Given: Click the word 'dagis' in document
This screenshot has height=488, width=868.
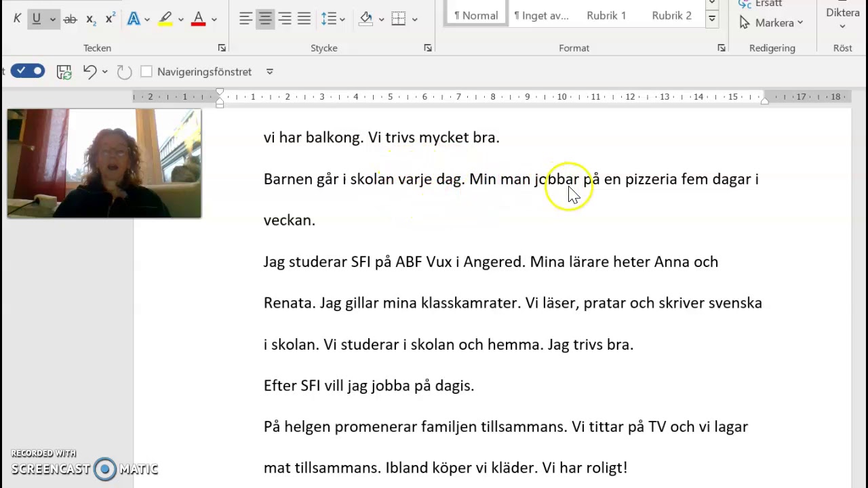Looking at the screenshot, I should (452, 386).
